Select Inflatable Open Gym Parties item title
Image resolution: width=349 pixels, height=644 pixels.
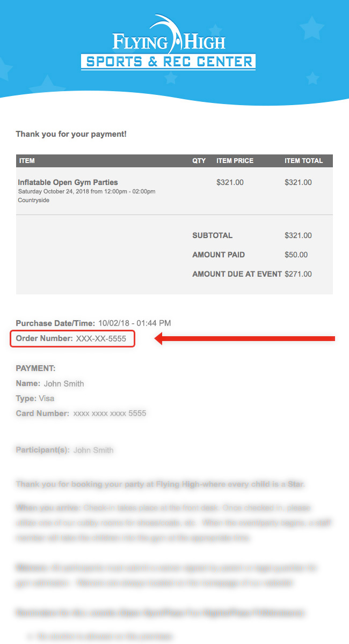point(68,182)
